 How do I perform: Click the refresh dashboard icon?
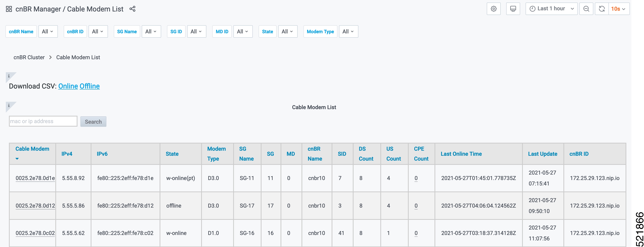click(602, 9)
